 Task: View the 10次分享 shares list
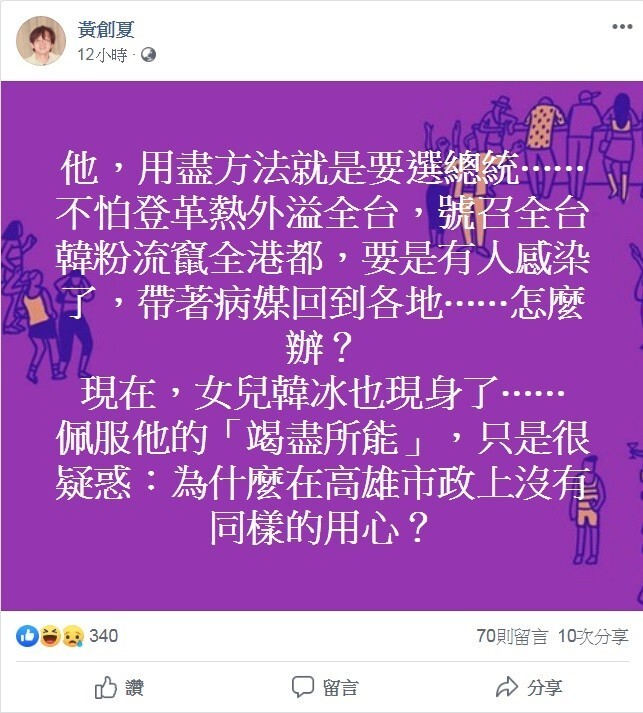[x=593, y=636]
